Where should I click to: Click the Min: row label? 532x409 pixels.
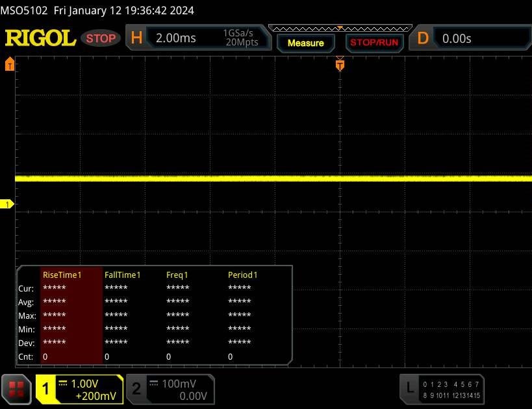click(x=27, y=329)
